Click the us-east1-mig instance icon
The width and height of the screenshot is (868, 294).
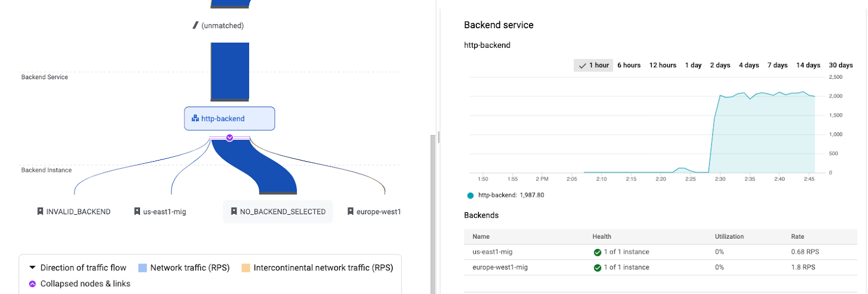click(137, 212)
